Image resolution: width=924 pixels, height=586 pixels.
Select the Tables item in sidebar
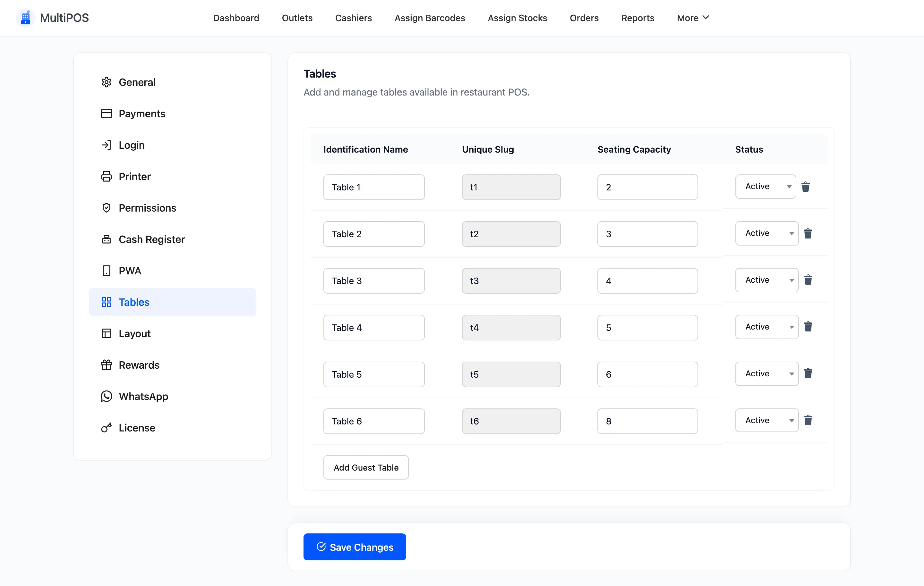click(172, 302)
